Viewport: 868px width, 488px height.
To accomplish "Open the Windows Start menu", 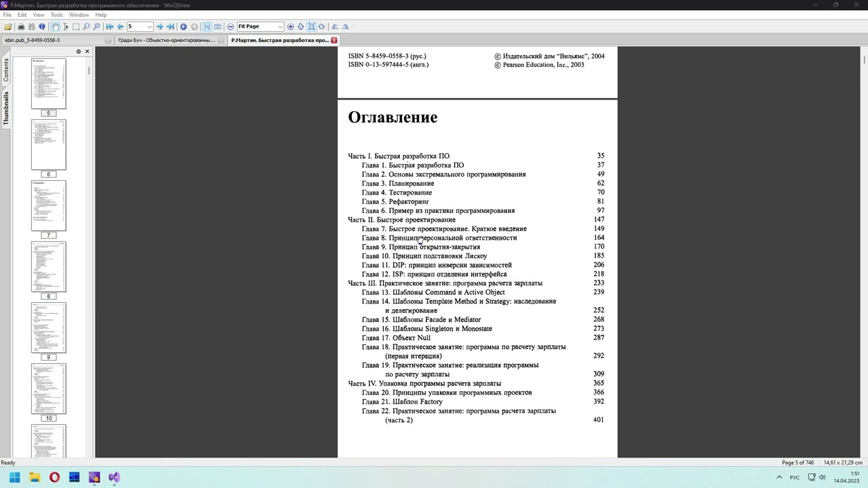I will pyautogui.click(x=14, y=477).
